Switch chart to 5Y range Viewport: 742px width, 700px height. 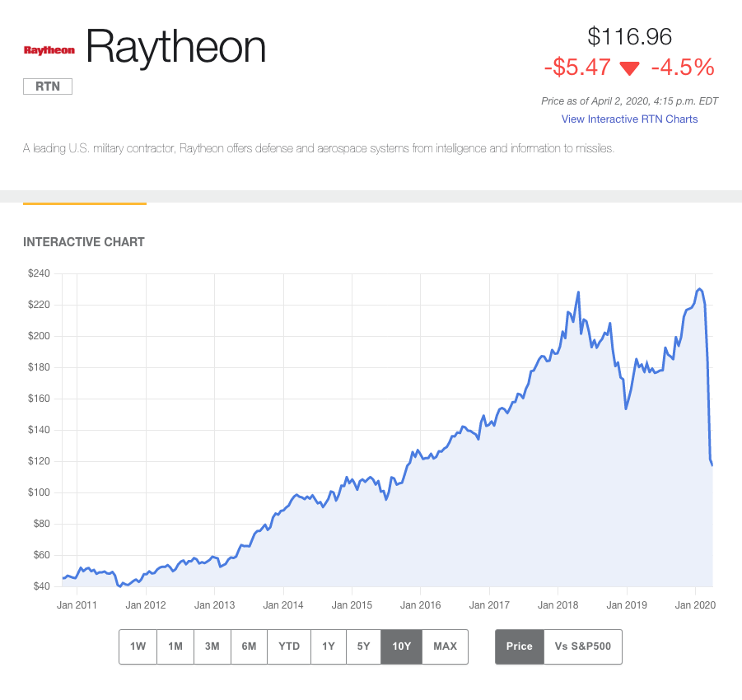click(363, 646)
